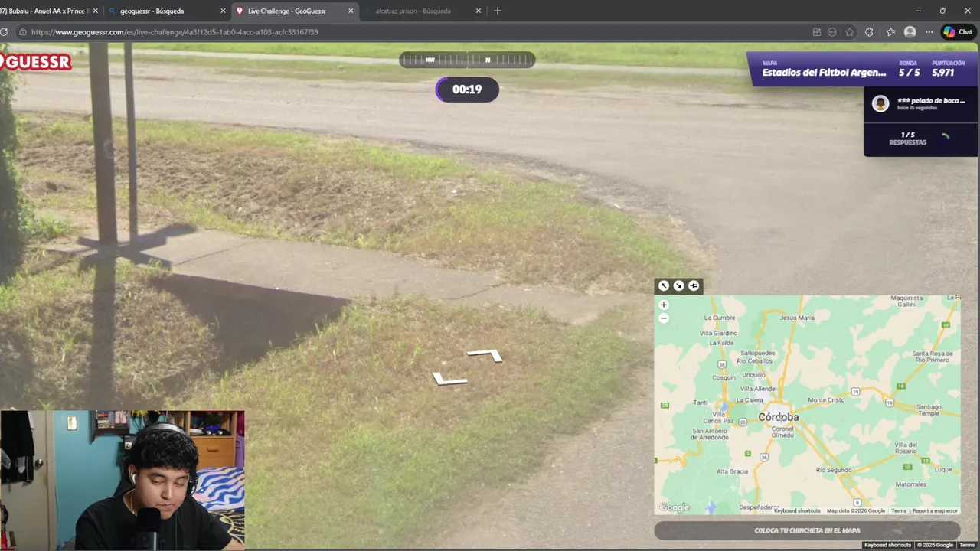Close the geoguessr - Búsqueda tab
Viewport: 980px width, 551px height.
pyautogui.click(x=224, y=11)
